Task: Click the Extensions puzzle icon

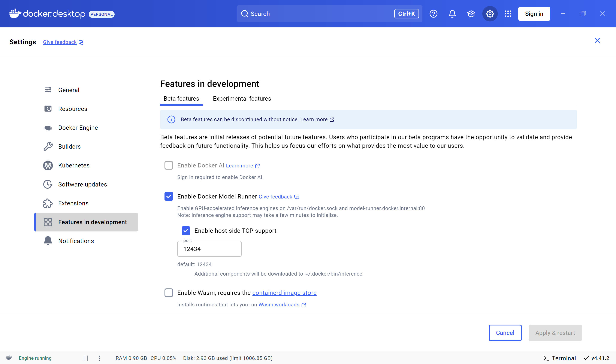Action: [x=48, y=203]
